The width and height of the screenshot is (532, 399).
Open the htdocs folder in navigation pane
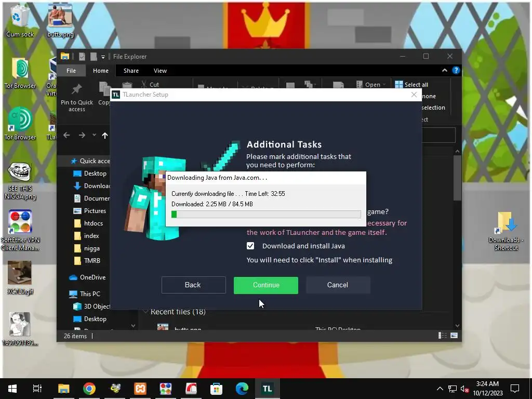click(88, 223)
